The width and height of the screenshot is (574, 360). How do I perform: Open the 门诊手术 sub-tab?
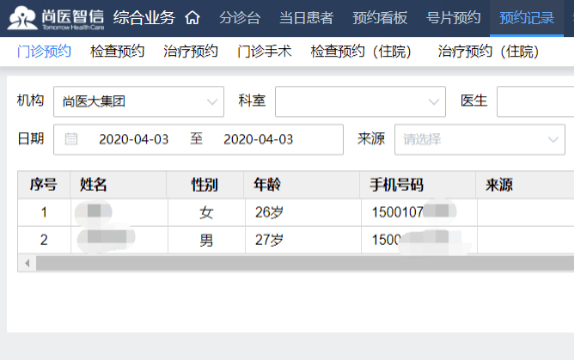pos(264,51)
